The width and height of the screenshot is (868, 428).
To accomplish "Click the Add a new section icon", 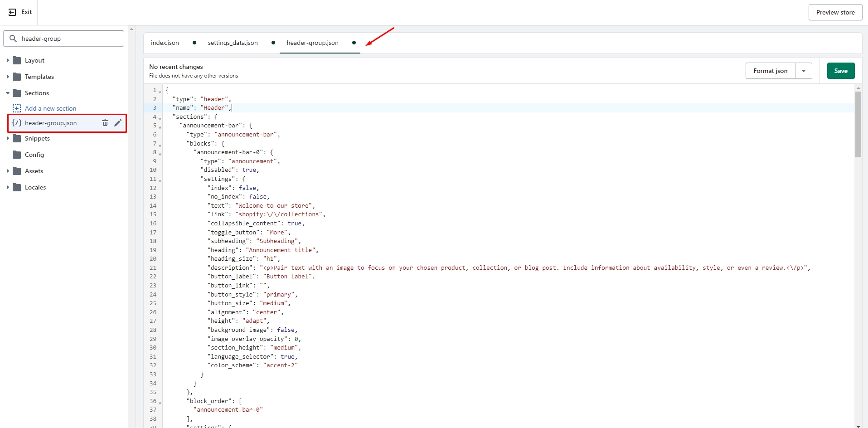I will pyautogui.click(x=17, y=108).
